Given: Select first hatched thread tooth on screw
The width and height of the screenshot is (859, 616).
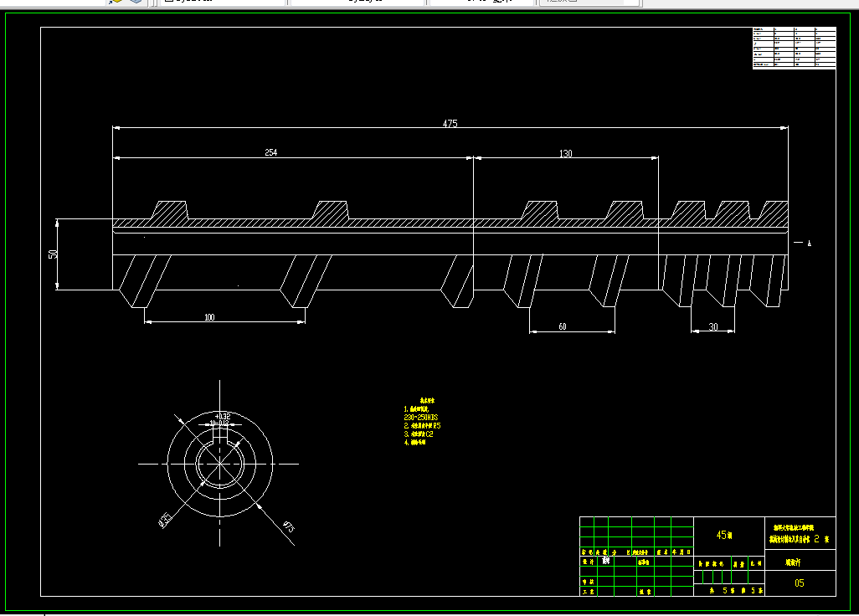Looking at the screenshot, I should [x=170, y=213].
